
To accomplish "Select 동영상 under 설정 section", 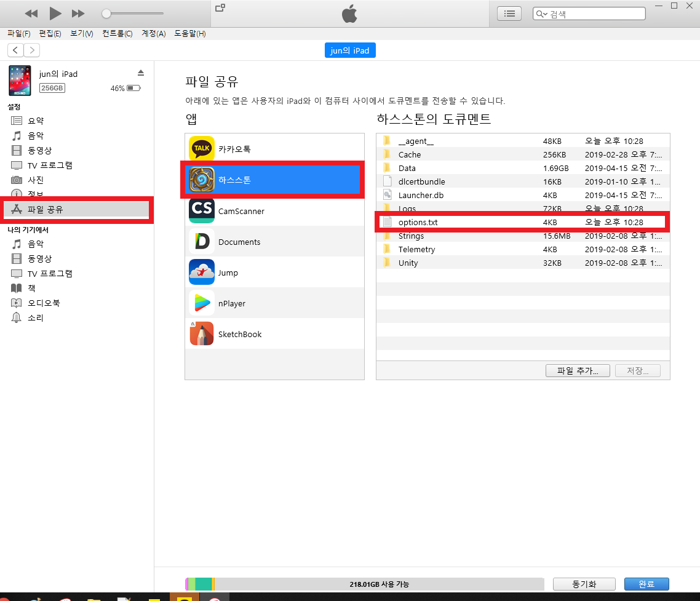I will [40, 150].
